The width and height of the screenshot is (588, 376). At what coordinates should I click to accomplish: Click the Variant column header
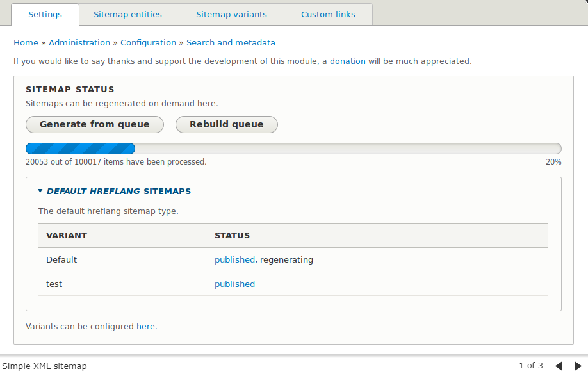[x=67, y=236]
